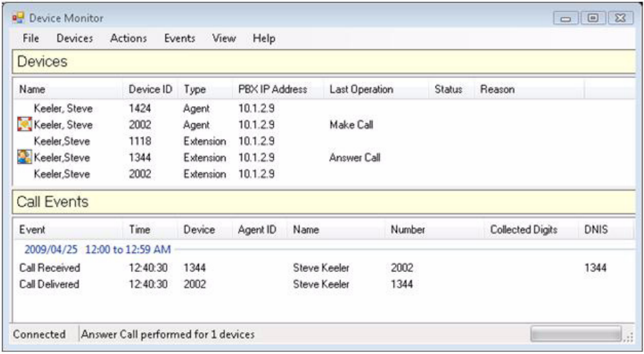Click device ID 1118 cell
The image size is (644, 354).
pyautogui.click(x=139, y=141)
